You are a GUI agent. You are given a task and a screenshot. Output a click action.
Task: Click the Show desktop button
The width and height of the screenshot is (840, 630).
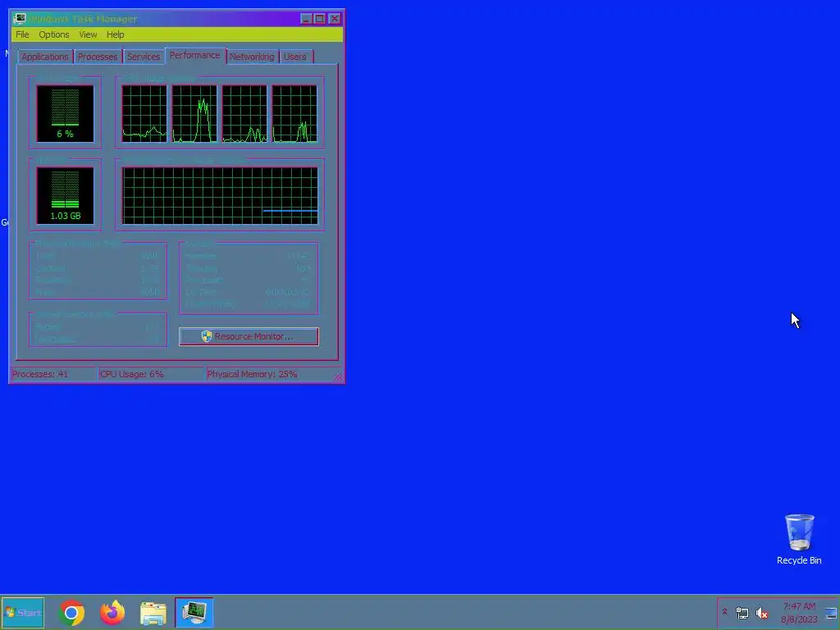tap(832, 613)
